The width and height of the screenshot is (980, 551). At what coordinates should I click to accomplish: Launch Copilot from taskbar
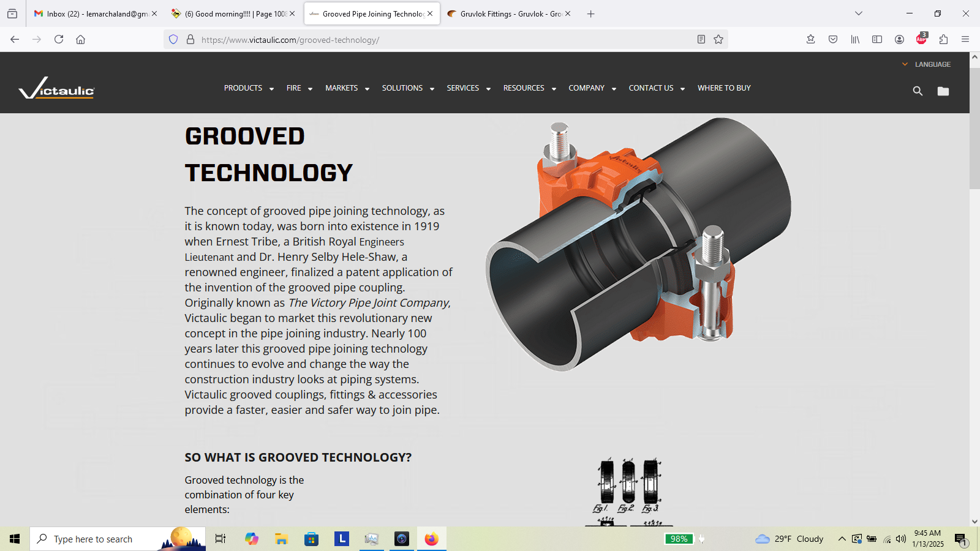pyautogui.click(x=252, y=539)
